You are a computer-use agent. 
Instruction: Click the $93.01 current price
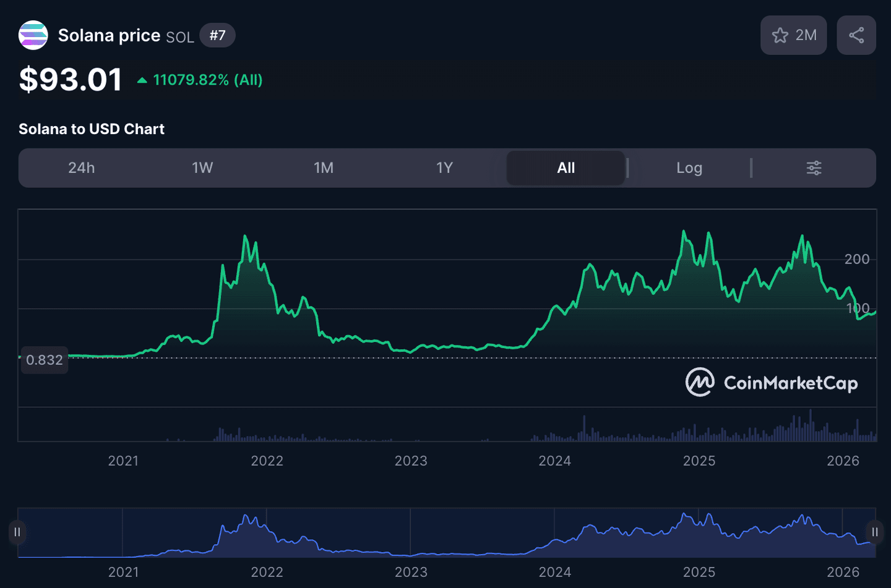(x=71, y=80)
